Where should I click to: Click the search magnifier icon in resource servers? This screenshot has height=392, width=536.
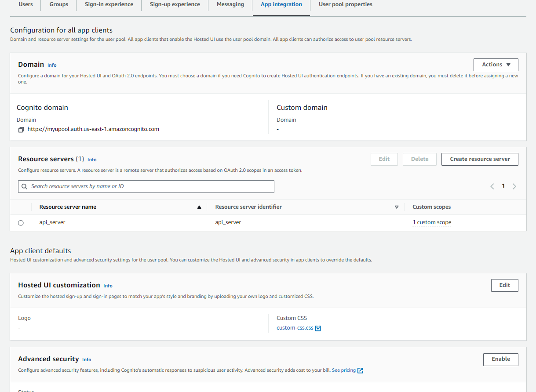pos(25,186)
